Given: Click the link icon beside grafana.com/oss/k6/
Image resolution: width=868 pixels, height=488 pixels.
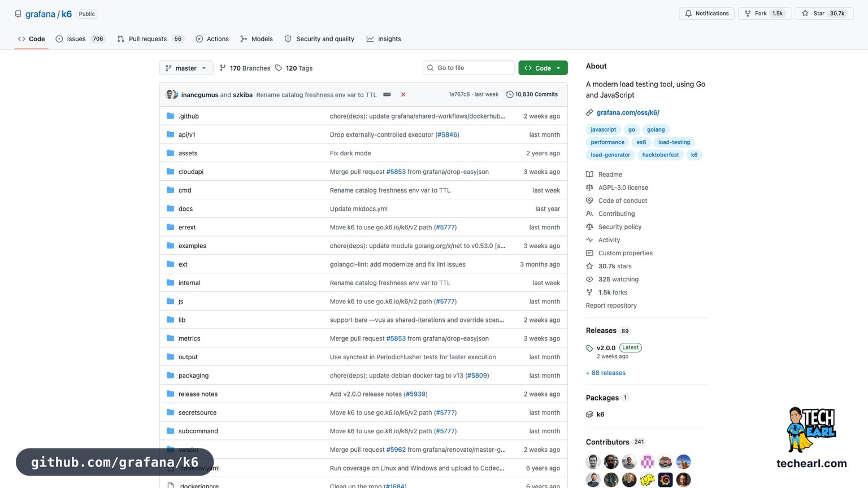Looking at the screenshot, I should coord(589,112).
